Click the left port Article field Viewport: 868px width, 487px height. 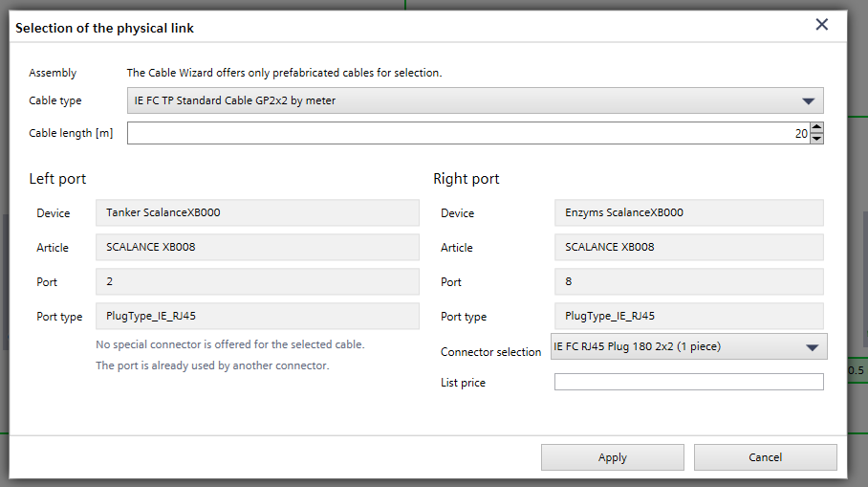(x=257, y=247)
